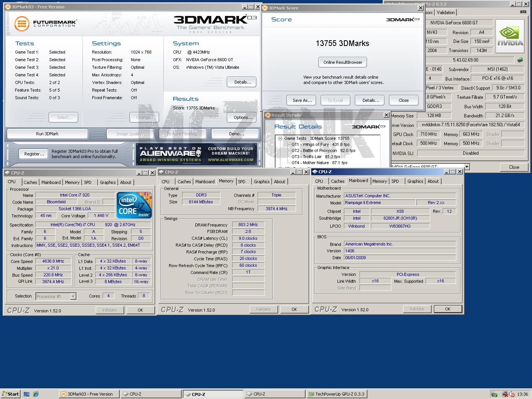Click Core Speed value 4636.8 MHz
This screenshot has width=532, height=399.
[x=53, y=261]
